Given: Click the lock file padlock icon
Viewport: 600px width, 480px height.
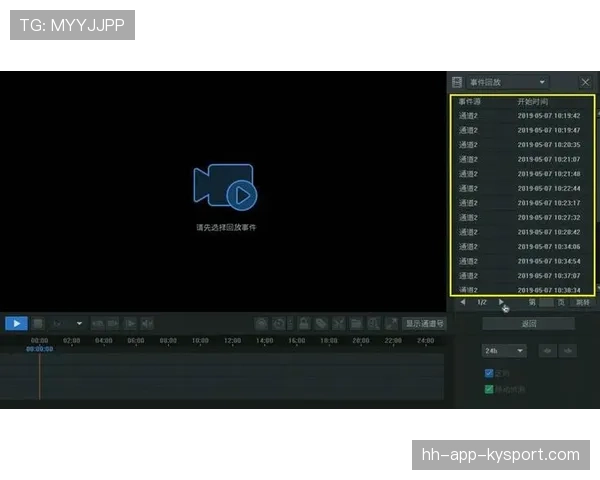Looking at the screenshot, I should click(x=304, y=324).
